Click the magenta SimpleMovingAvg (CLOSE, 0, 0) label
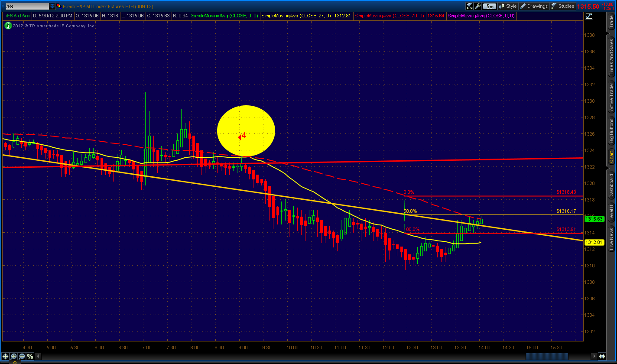Viewport: 617px width, 364px height. [481, 16]
